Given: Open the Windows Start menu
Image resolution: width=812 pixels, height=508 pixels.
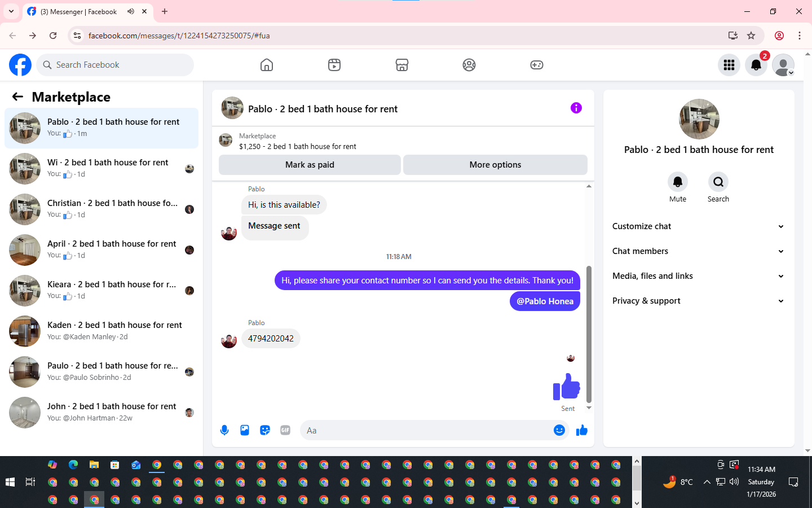Looking at the screenshot, I should [10, 482].
